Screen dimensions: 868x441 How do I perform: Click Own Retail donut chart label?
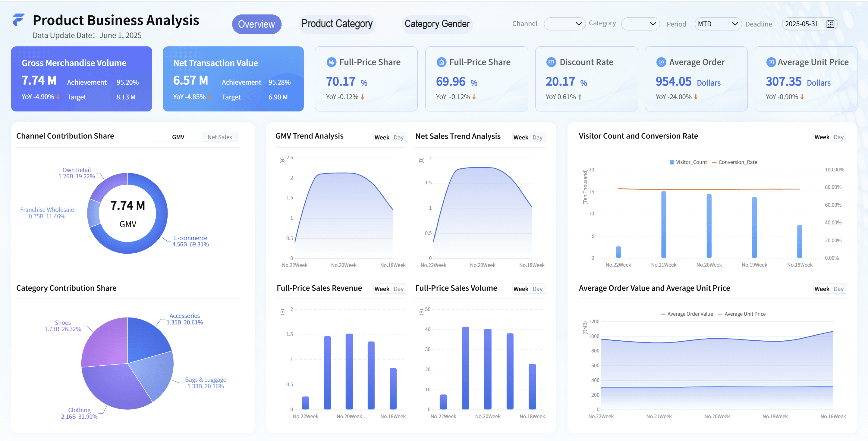(x=77, y=173)
